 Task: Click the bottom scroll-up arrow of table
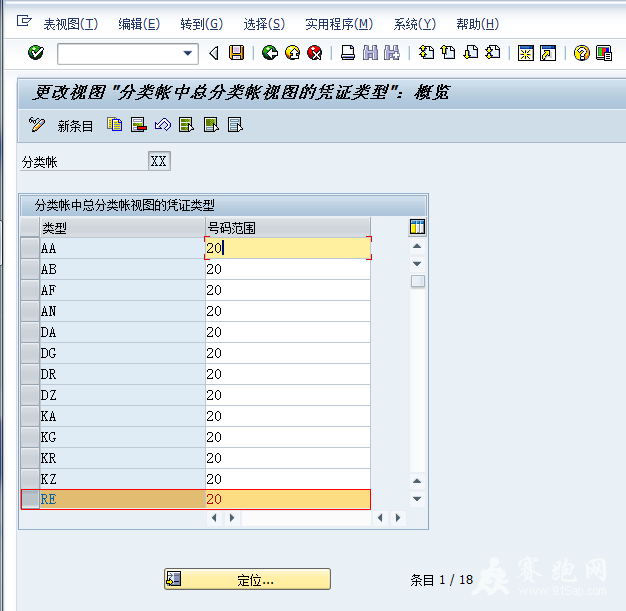coord(417,481)
